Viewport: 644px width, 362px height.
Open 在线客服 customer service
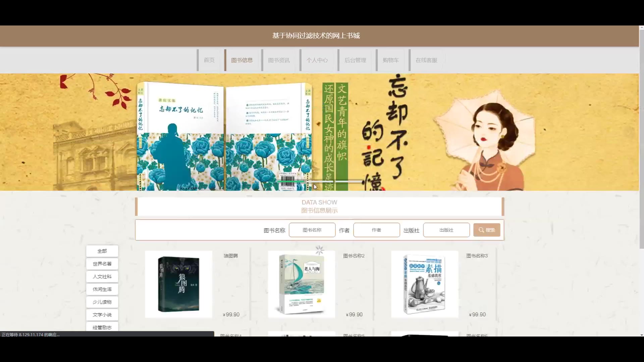point(426,60)
